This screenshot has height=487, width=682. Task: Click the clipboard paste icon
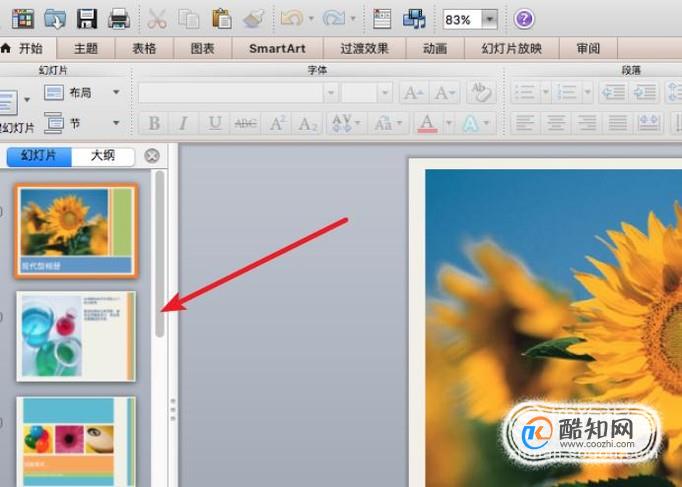click(x=221, y=19)
